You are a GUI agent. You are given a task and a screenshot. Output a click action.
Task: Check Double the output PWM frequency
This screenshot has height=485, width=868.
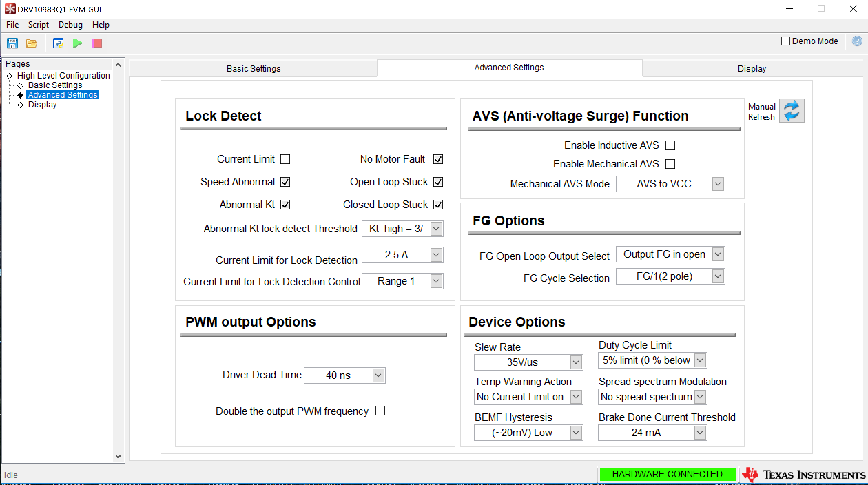[x=380, y=411]
